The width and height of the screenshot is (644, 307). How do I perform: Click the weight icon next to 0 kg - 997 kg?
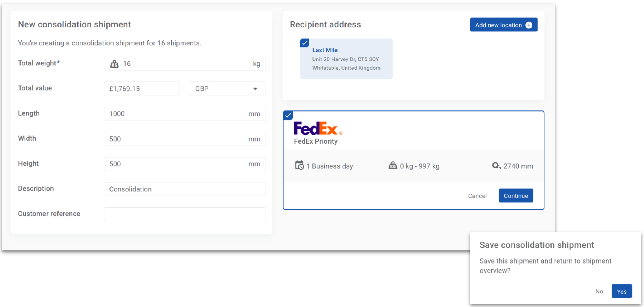[x=393, y=166]
